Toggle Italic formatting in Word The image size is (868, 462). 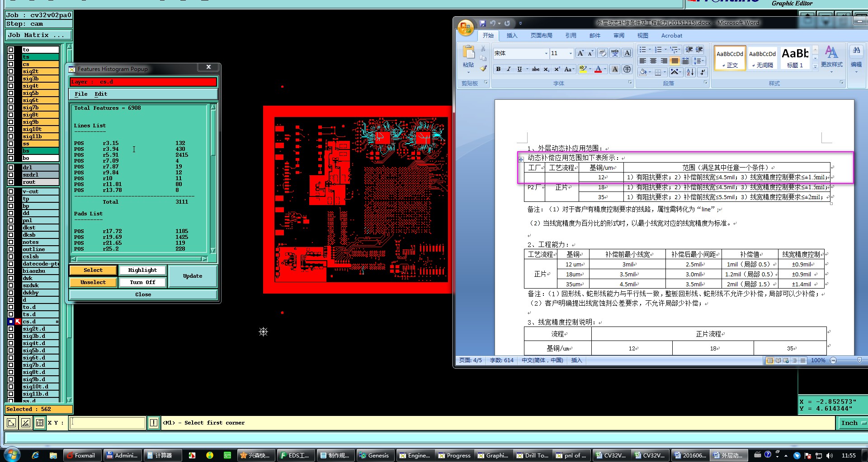click(509, 69)
